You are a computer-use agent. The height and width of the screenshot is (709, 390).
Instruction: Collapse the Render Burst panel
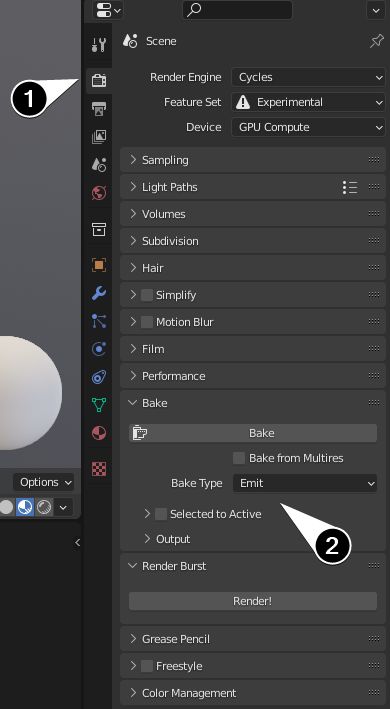point(253,566)
